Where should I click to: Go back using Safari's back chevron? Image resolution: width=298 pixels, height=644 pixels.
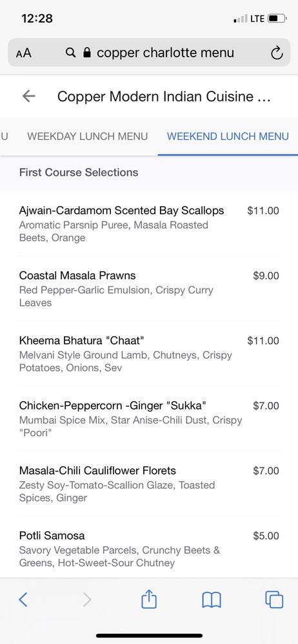(x=23, y=600)
